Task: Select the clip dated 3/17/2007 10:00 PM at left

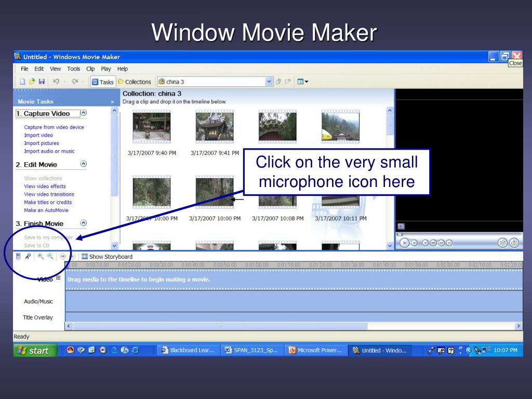Action: click(x=152, y=192)
